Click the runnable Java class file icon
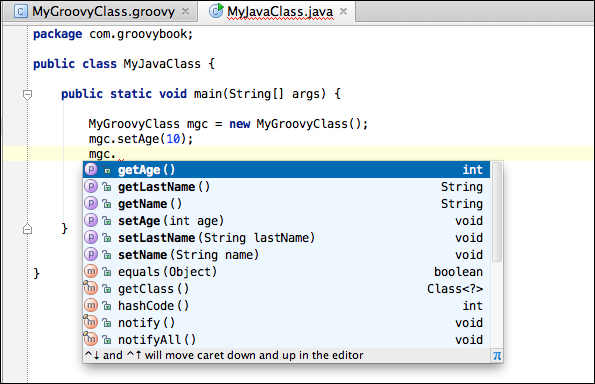The image size is (595, 384). (x=216, y=11)
